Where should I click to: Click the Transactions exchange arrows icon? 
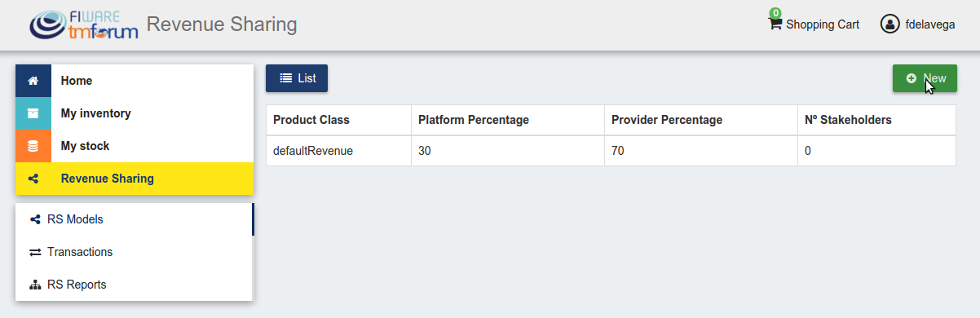click(x=35, y=252)
